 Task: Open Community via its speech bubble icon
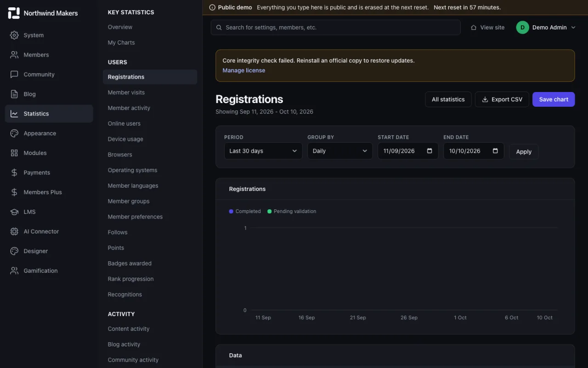14,75
